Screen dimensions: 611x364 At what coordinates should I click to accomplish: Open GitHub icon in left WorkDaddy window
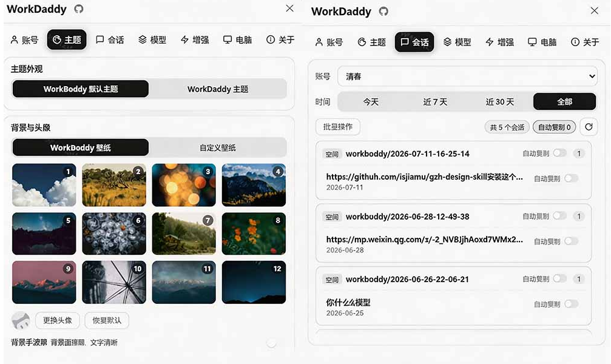click(79, 9)
